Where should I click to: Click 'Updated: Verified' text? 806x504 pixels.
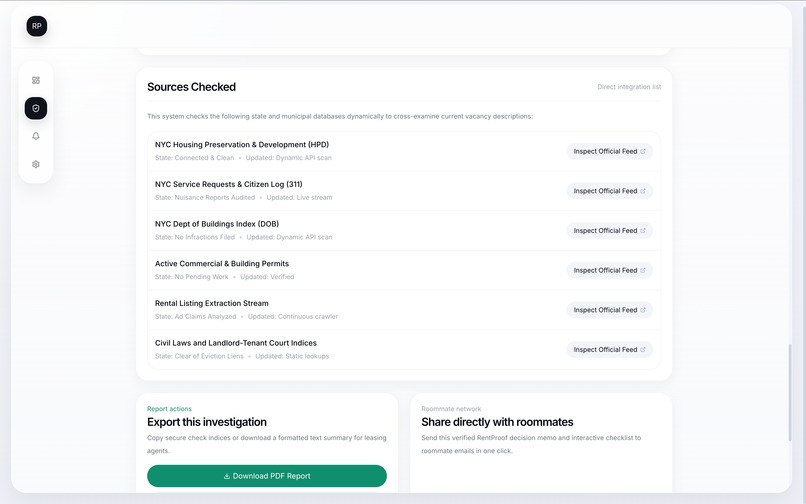tap(267, 277)
